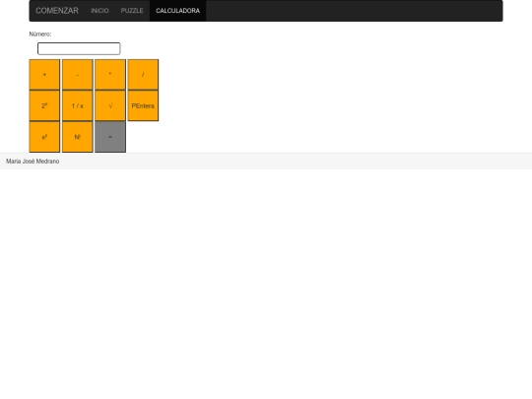The image size is (532, 399).
Task: Click the PEntera button
Action: (143, 105)
